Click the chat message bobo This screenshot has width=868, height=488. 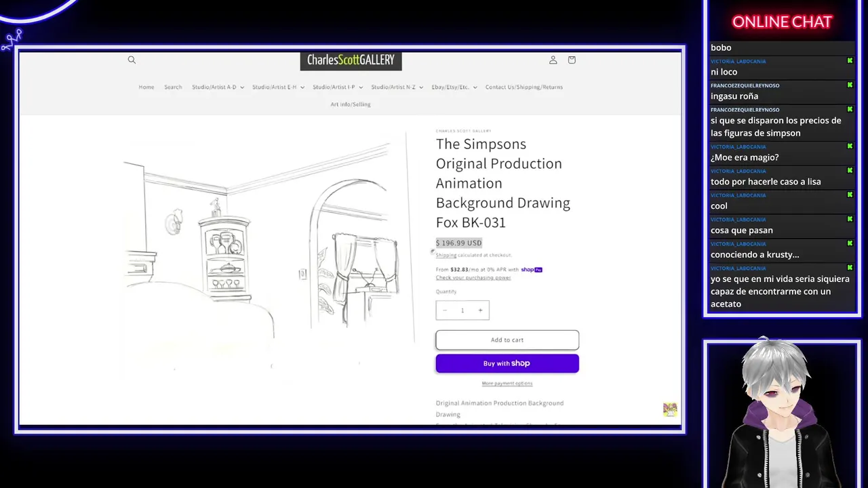pyautogui.click(x=721, y=47)
